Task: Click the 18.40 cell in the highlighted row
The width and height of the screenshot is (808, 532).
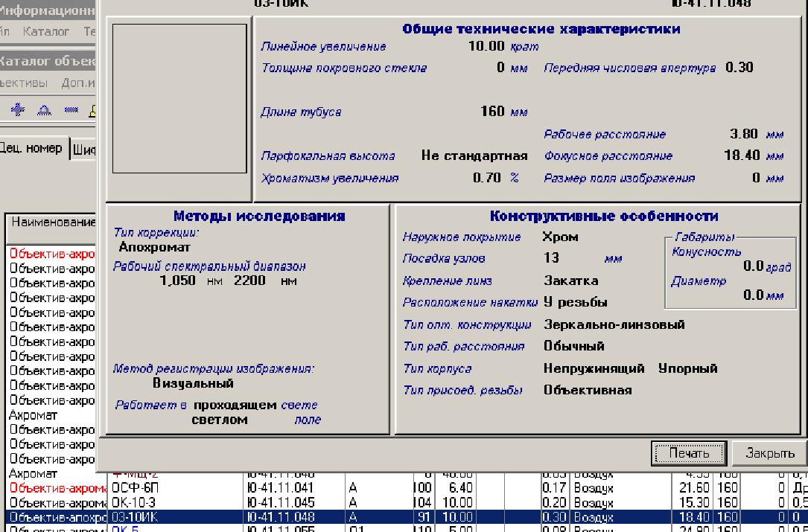Action: [693, 517]
